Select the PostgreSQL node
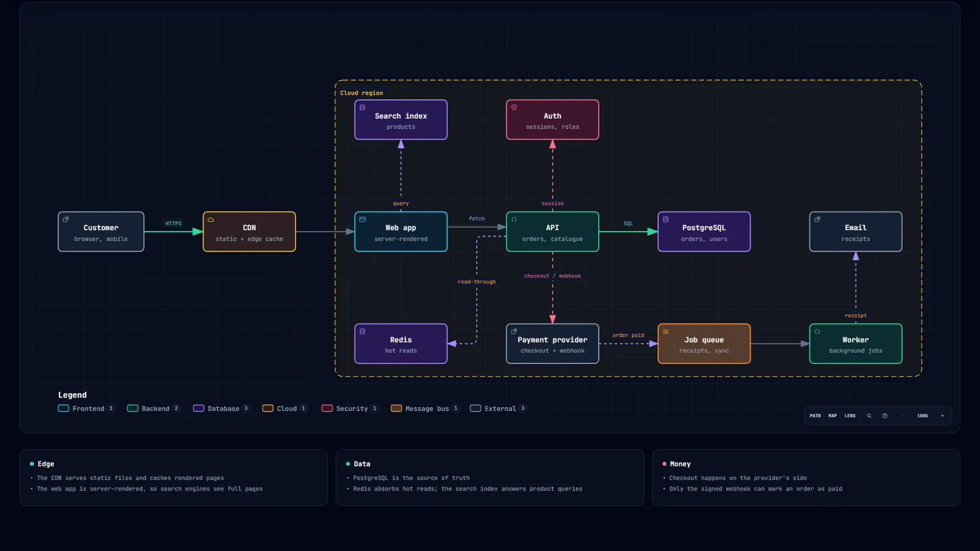 [704, 231]
